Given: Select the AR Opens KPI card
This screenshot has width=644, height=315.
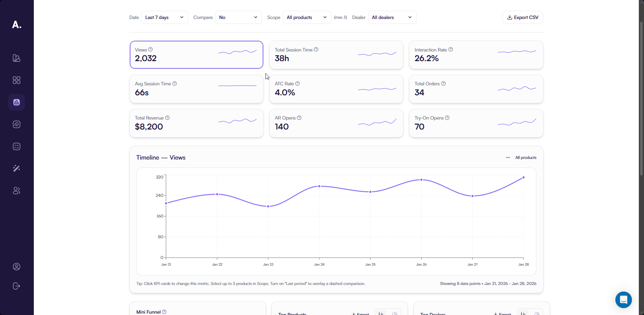Looking at the screenshot, I should [336, 123].
